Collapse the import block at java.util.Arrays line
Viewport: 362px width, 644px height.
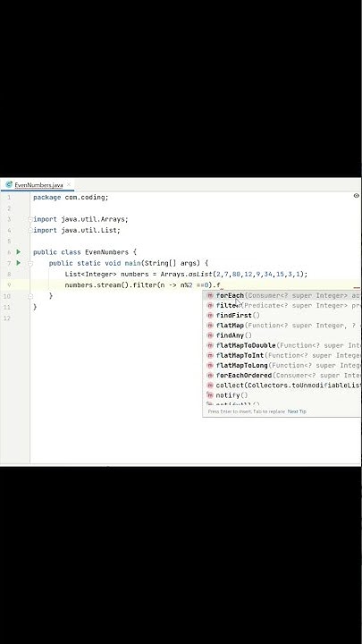30,219
